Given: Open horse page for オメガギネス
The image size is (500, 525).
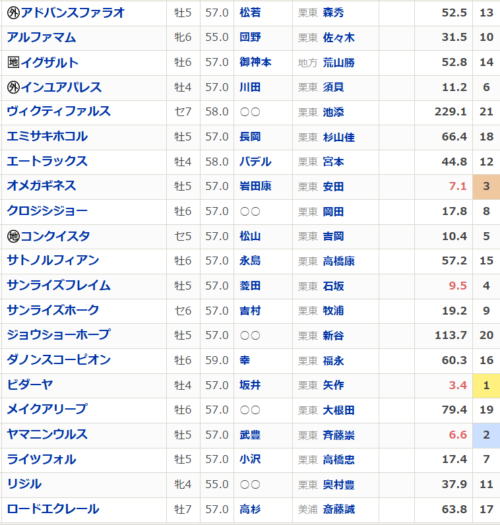Looking at the screenshot, I should pyautogui.click(x=41, y=186).
